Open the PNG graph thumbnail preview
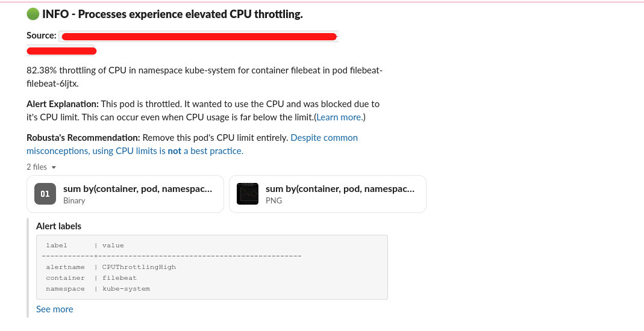 click(248, 194)
